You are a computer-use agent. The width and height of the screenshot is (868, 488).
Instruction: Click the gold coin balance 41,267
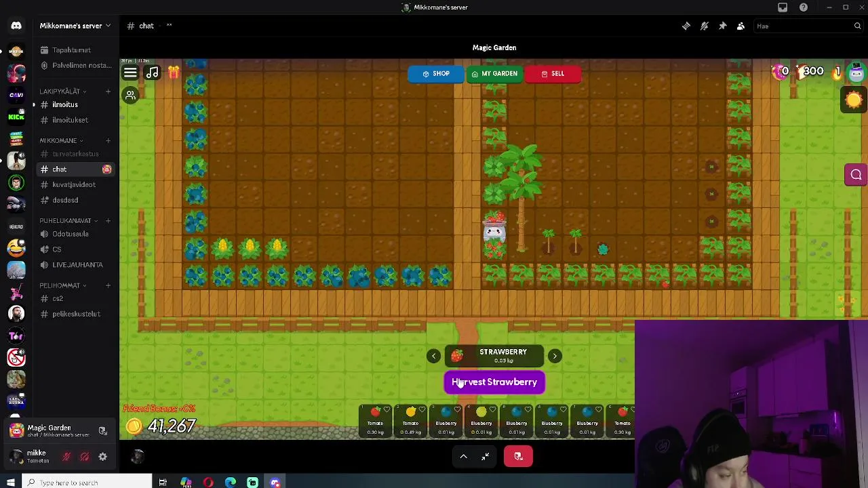[162, 426]
